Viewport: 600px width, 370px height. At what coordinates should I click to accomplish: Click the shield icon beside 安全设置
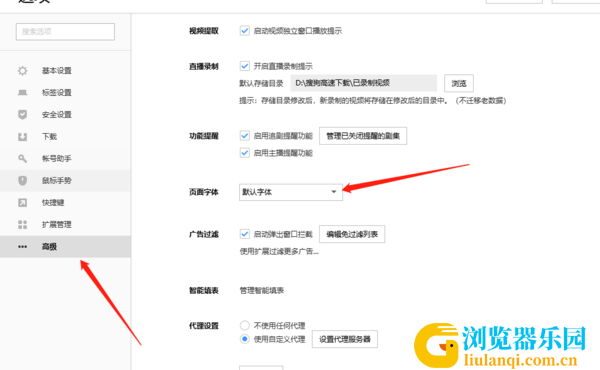point(23,114)
